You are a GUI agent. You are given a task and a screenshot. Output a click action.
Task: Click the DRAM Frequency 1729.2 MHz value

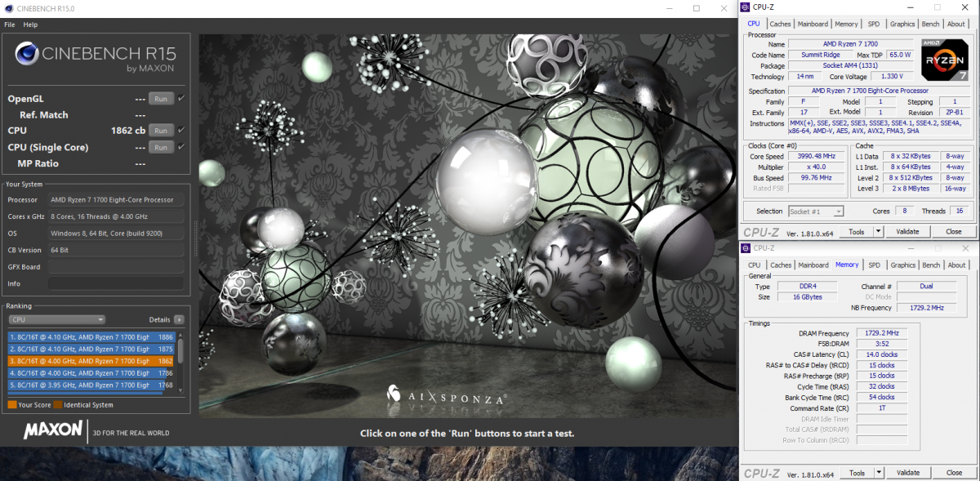pos(881,333)
